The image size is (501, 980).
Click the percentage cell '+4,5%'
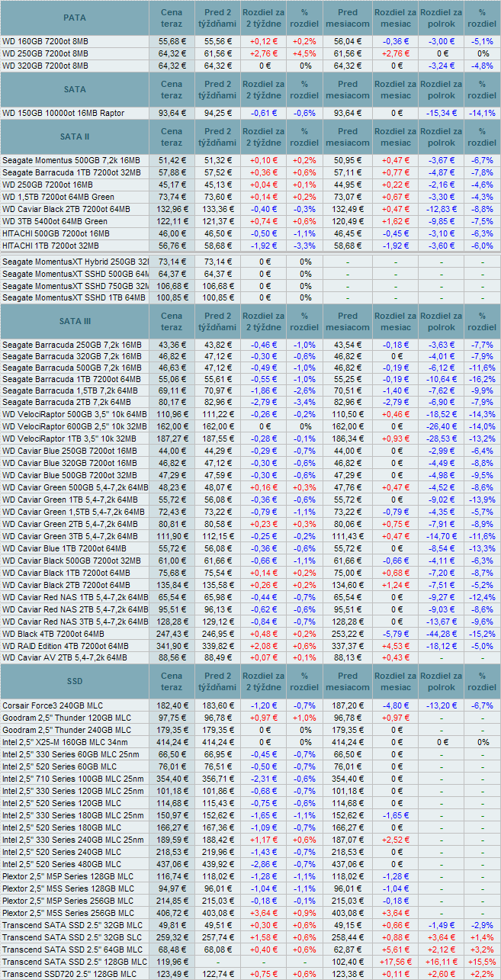pyautogui.click(x=306, y=53)
